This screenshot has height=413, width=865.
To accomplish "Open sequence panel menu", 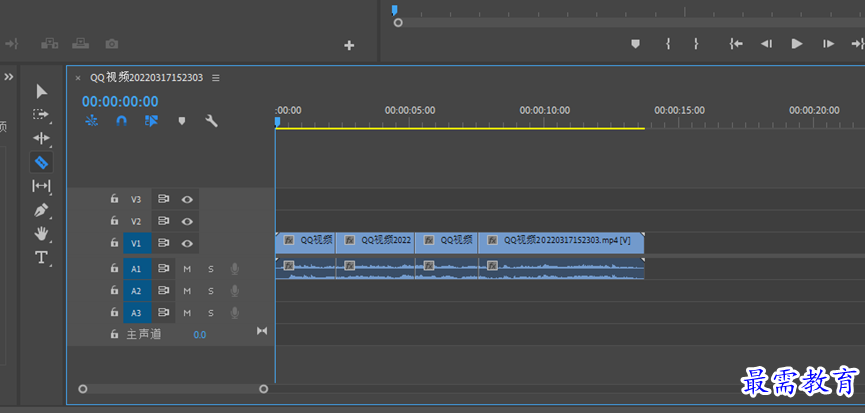I will click(216, 78).
